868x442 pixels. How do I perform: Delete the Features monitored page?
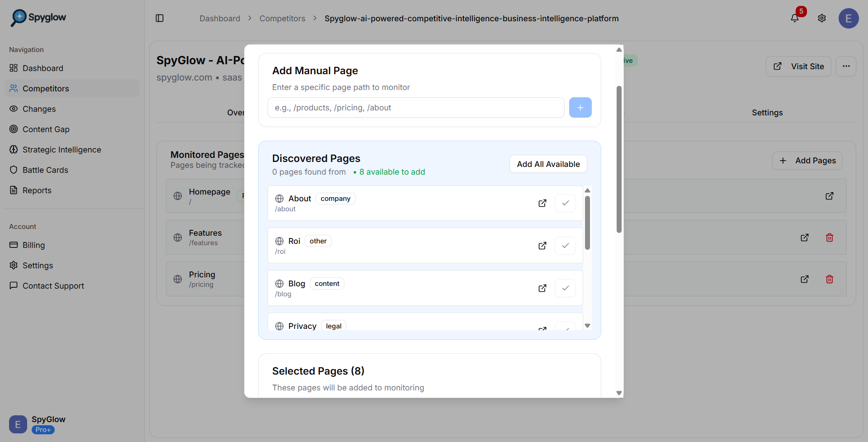click(x=830, y=238)
